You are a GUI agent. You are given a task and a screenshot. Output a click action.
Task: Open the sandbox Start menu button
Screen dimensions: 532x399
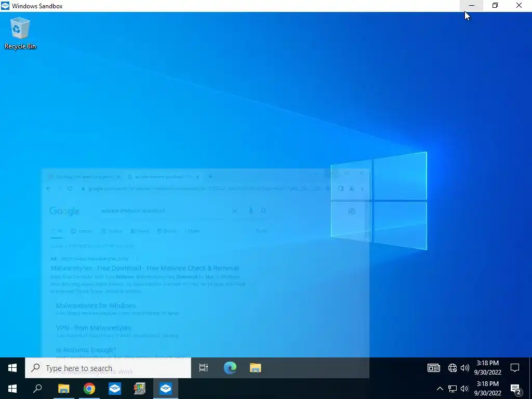coord(12,368)
